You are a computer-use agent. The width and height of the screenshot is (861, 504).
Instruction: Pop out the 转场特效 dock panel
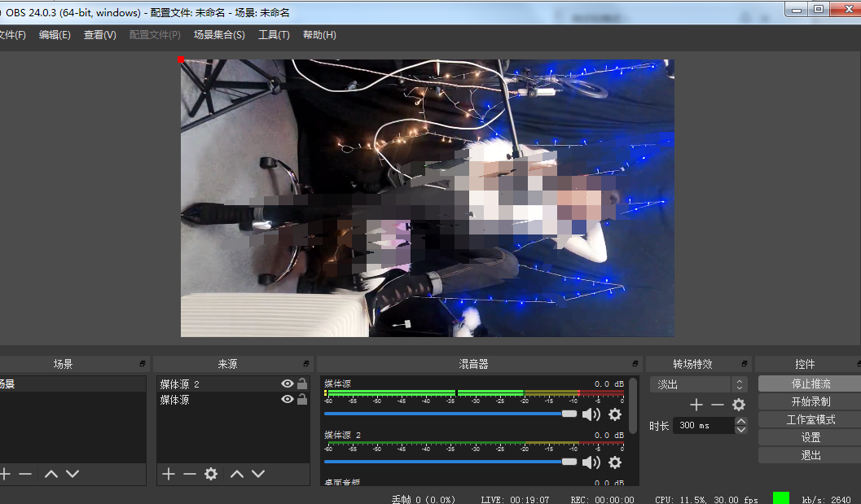[744, 363]
